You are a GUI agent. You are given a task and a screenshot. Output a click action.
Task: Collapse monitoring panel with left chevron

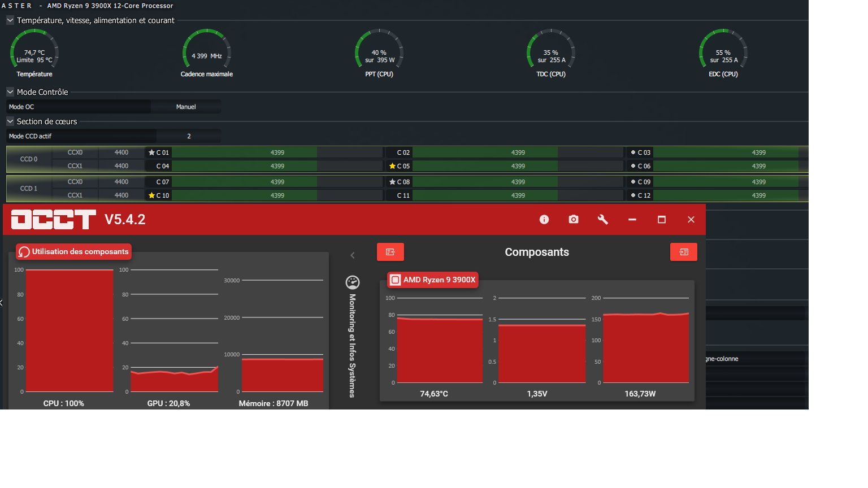[353, 255]
